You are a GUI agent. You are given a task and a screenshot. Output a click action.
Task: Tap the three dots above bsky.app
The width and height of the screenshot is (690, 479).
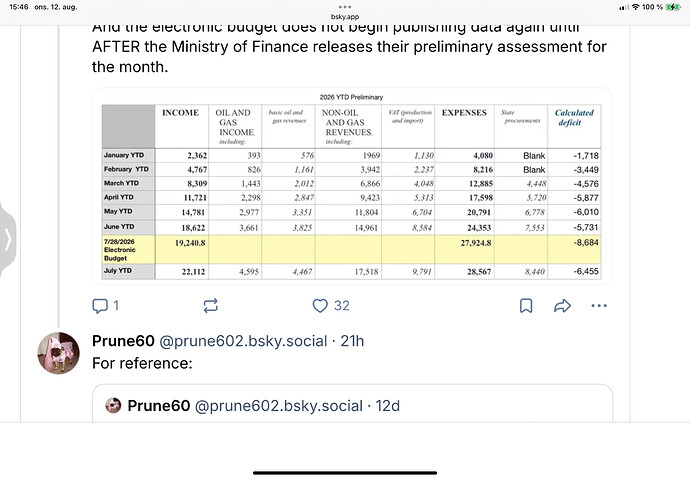click(345, 7)
